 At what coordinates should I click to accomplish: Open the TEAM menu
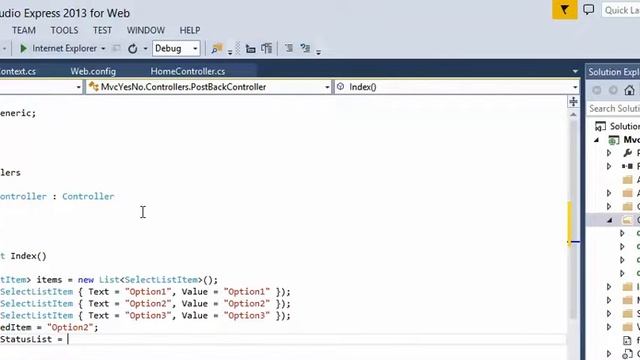pyautogui.click(x=24, y=31)
